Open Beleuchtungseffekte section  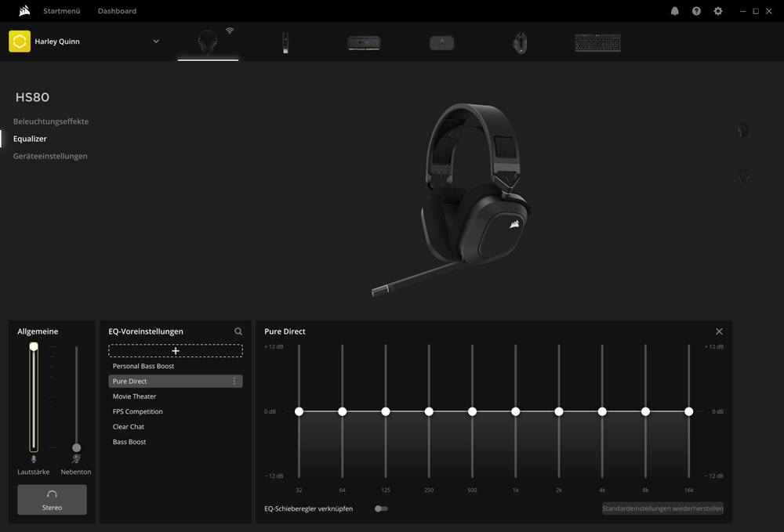51,121
